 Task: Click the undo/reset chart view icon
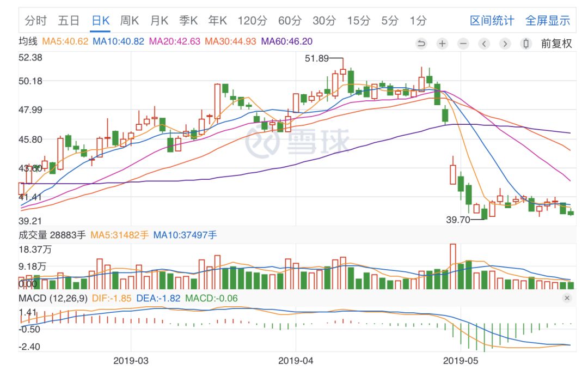(421, 44)
